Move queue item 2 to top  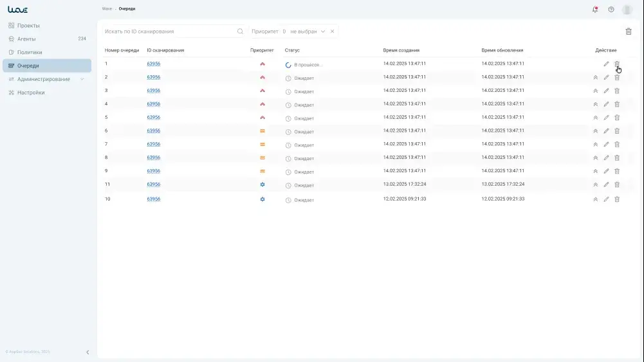(x=596, y=78)
